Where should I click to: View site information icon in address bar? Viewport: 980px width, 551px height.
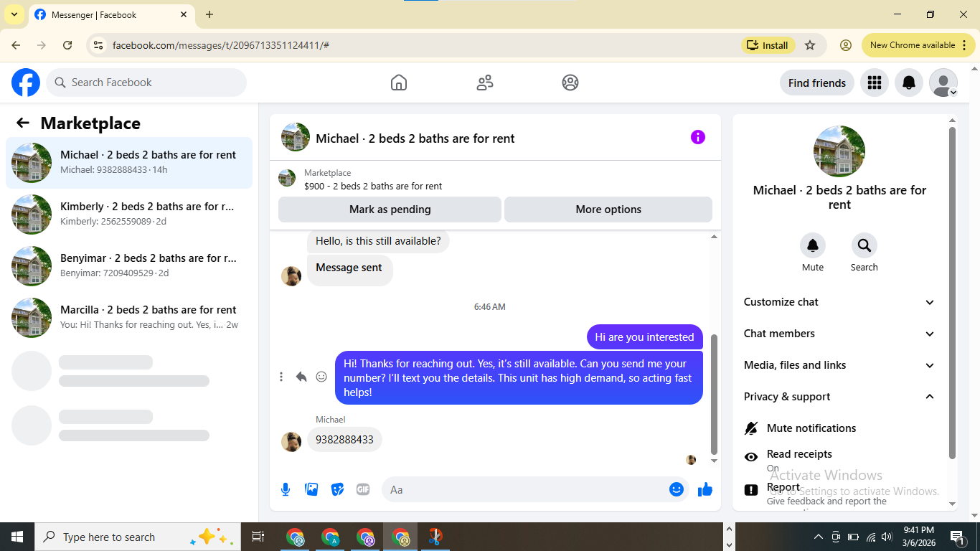tap(100, 45)
